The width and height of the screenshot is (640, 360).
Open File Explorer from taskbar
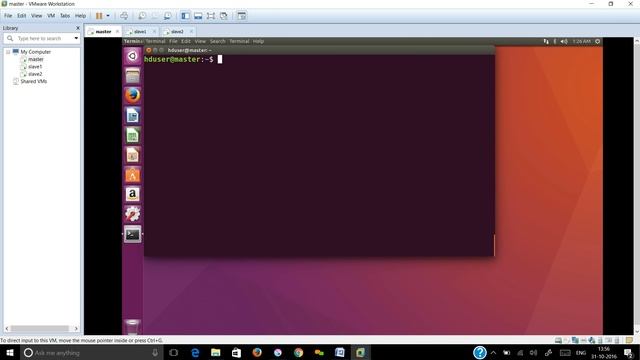pos(216,352)
